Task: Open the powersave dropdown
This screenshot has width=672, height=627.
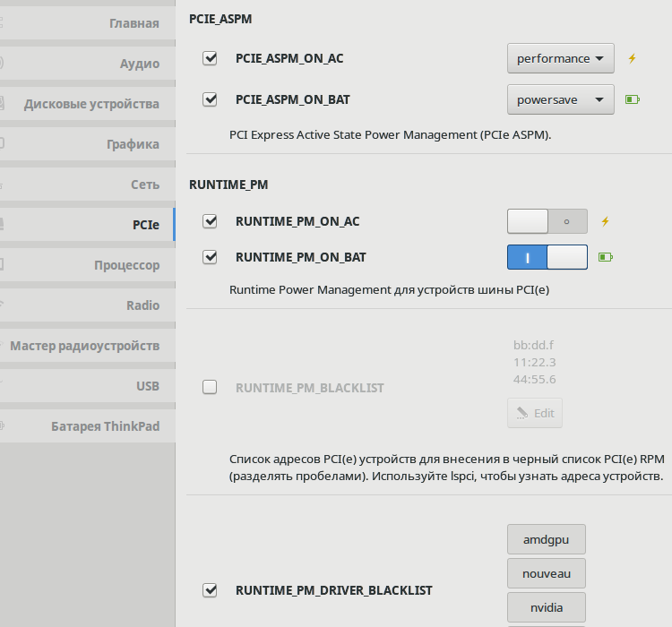Action: pos(561,99)
